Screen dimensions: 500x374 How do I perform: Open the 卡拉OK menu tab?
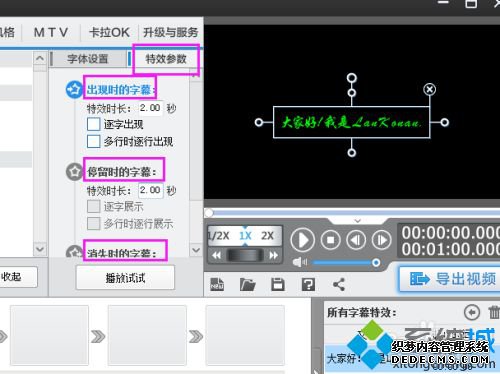click(x=109, y=33)
